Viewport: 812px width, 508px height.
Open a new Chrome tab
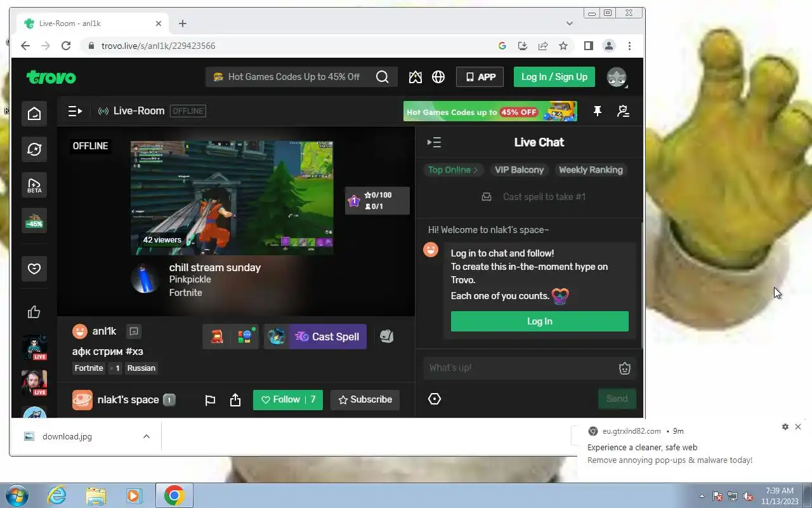point(183,23)
